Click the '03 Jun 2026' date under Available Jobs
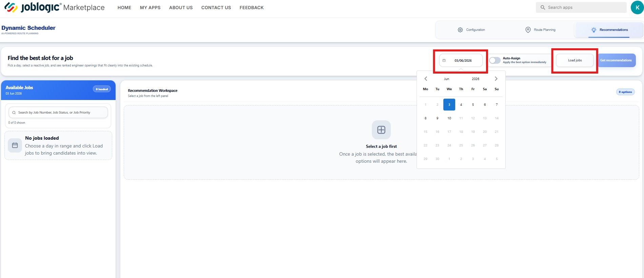644x278 pixels. [x=14, y=94]
